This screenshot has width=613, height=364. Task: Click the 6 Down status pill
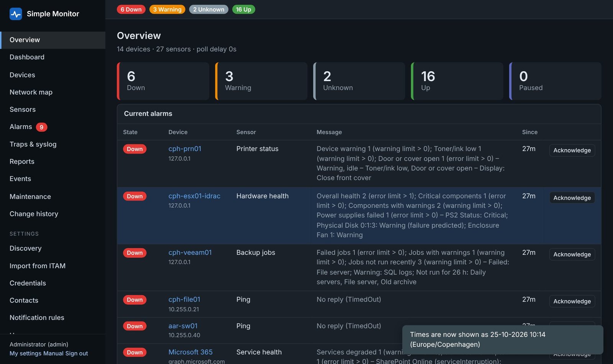point(131,9)
